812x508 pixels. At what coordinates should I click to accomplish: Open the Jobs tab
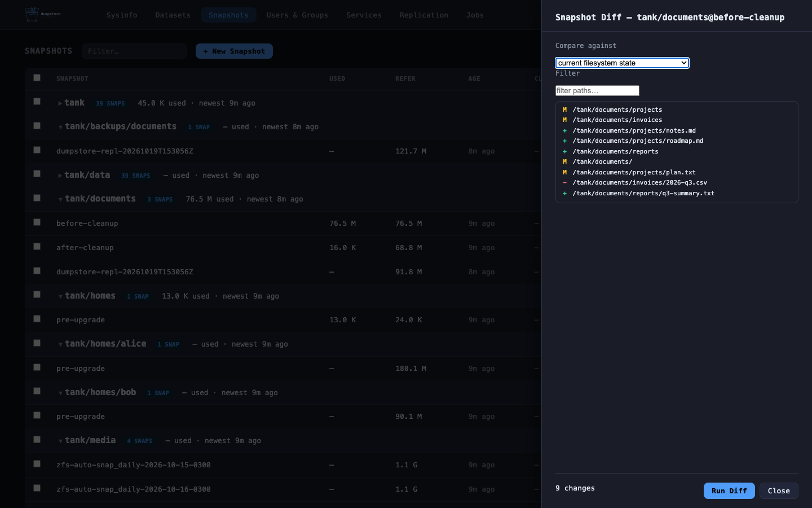(x=475, y=15)
